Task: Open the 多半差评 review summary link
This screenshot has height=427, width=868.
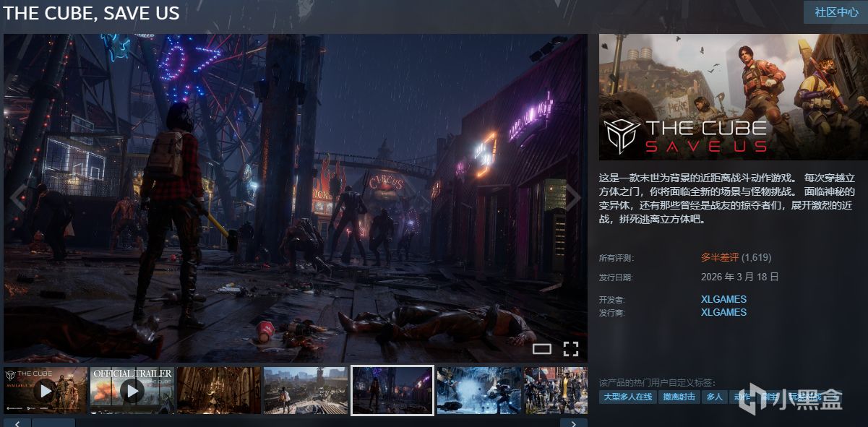Action: [719, 257]
